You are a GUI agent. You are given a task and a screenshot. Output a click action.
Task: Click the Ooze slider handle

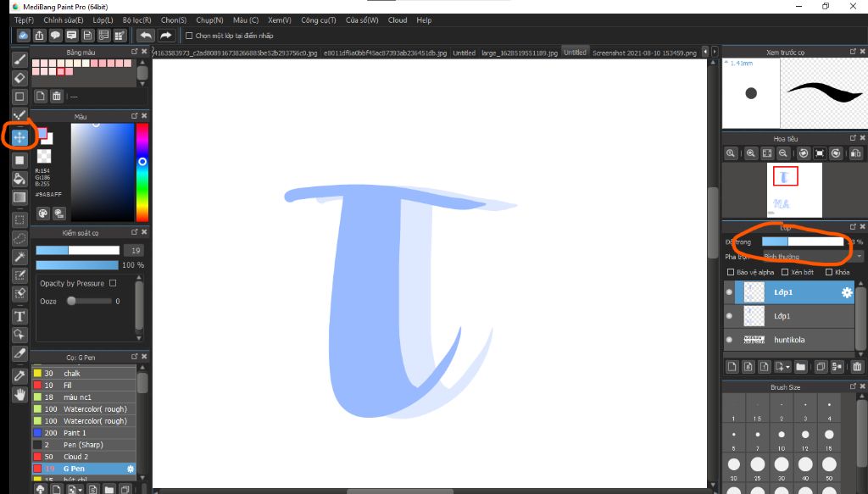(x=71, y=301)
